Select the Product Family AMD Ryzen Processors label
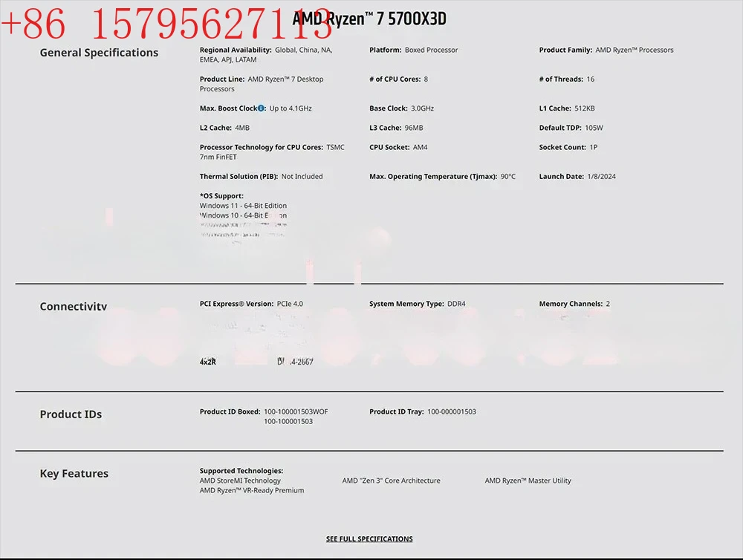 pyautogui.click(x=606, y=50)
